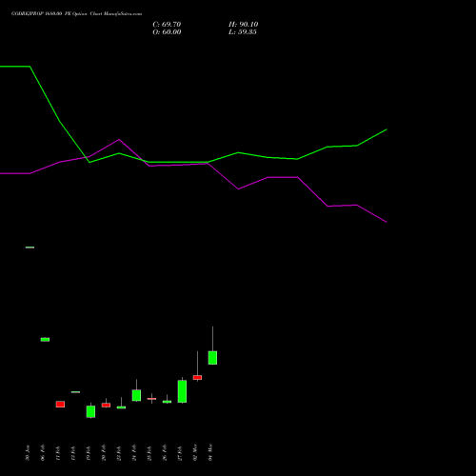Select the 20 Feb red candlestick
476x476 pixels.
(x=106, y=405)
